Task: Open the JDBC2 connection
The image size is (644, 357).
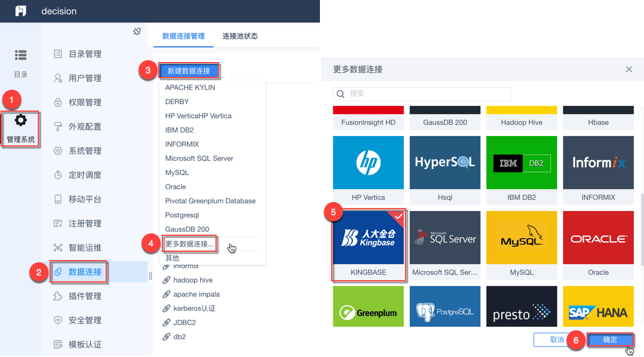Action: (x=179, y=323)
